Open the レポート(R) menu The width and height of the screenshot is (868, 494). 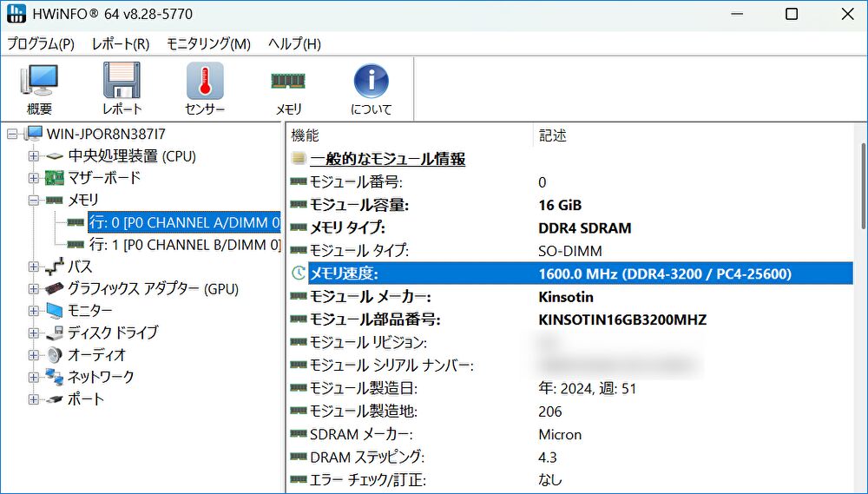121,43
